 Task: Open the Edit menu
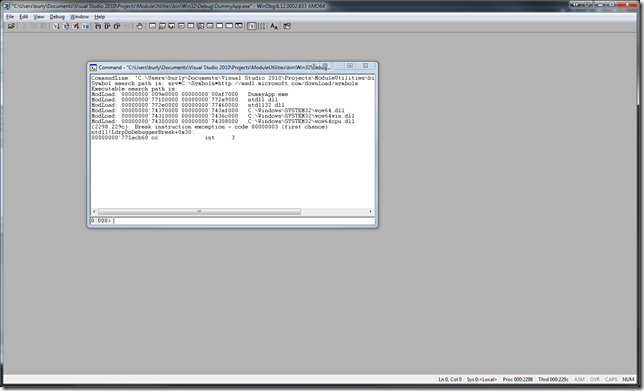tap(24, 17)
